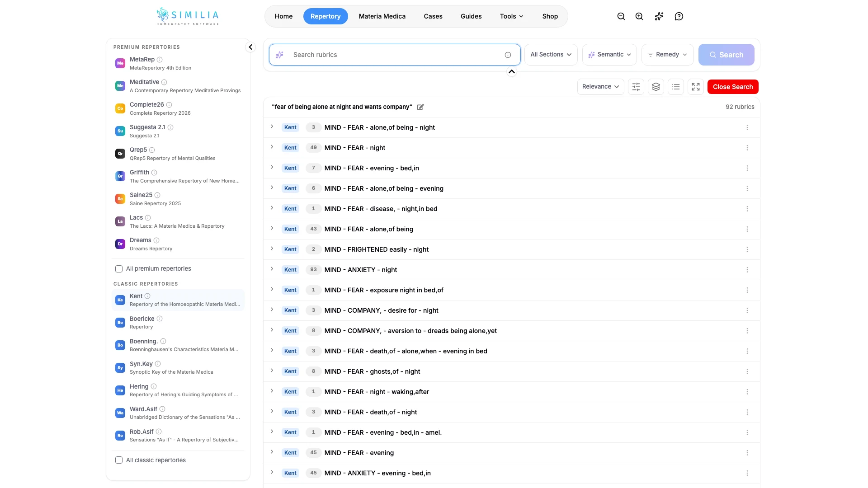
Task: Check All classic repertories checkbox
Action: (119, 460)
